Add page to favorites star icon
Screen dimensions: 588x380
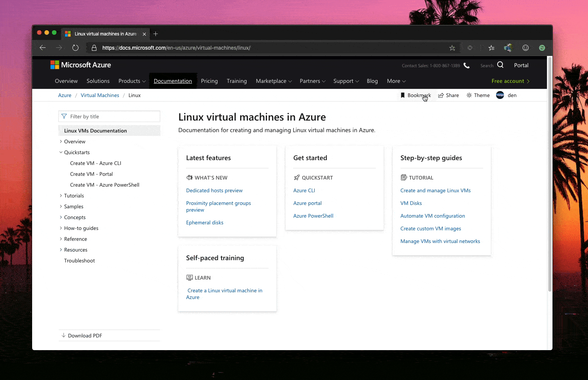pos(452,48)
